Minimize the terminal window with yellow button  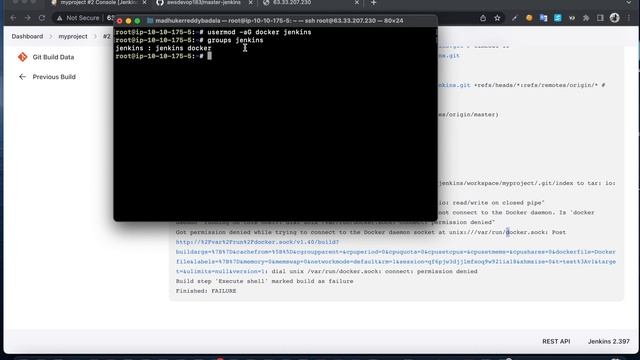(x=129, y=21)
